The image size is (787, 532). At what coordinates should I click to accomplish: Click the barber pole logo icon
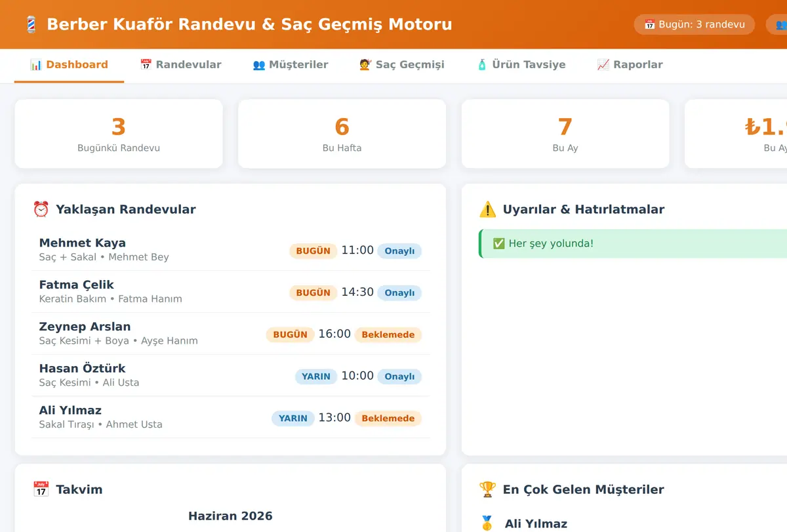(x=30, y=25)
